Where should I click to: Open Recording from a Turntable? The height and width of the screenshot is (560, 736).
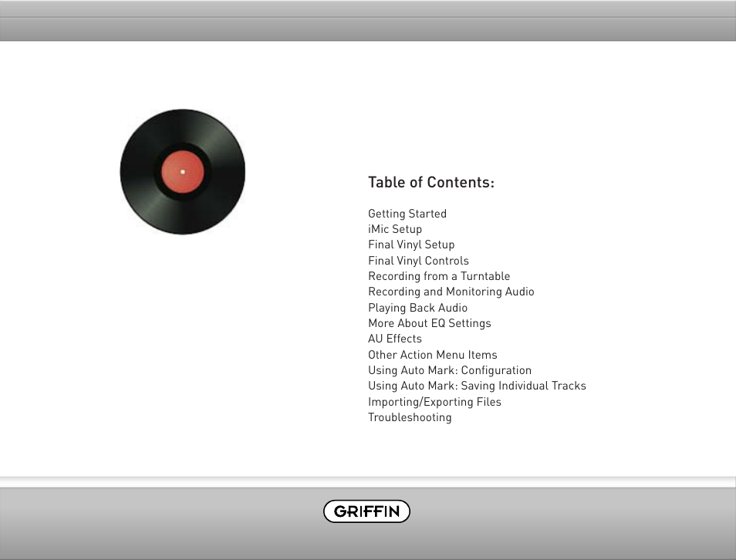[439, 276]
